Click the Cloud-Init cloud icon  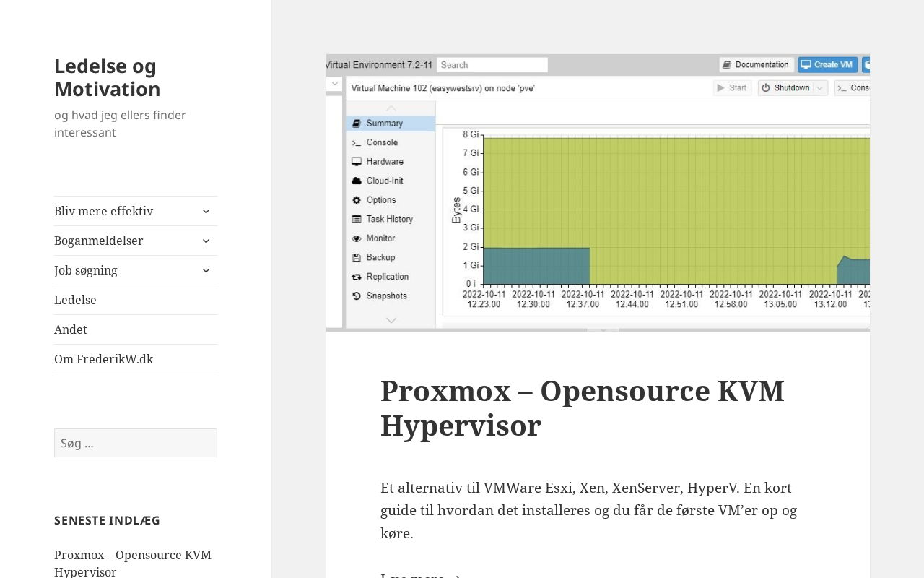(357, 181)
